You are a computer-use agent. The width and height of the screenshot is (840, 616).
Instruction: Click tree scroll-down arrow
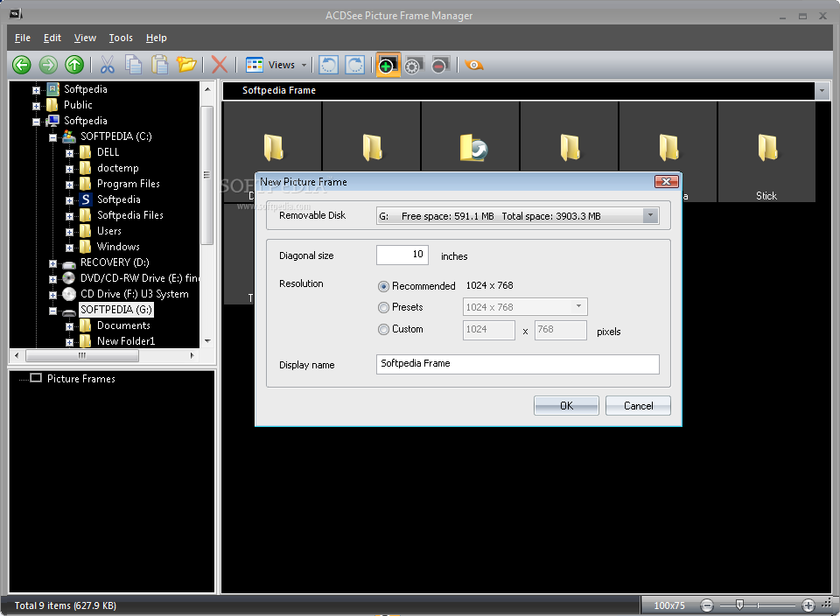pos(207,340)
